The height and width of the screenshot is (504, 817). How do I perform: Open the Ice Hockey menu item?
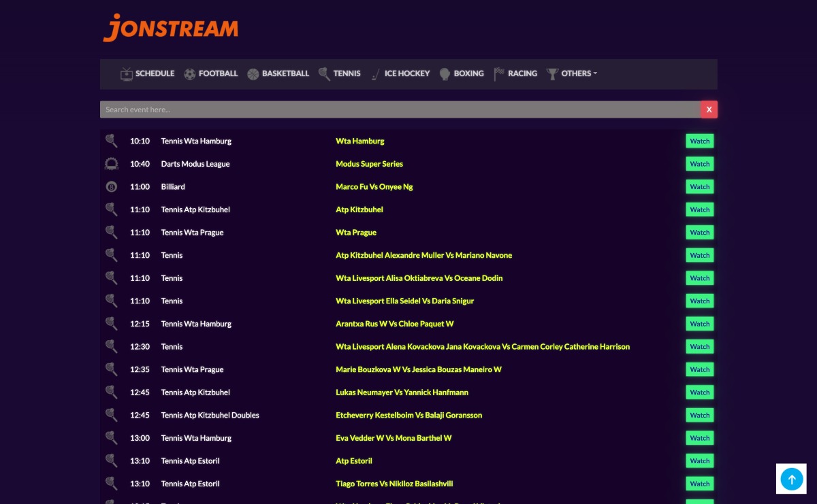[407, 73]
